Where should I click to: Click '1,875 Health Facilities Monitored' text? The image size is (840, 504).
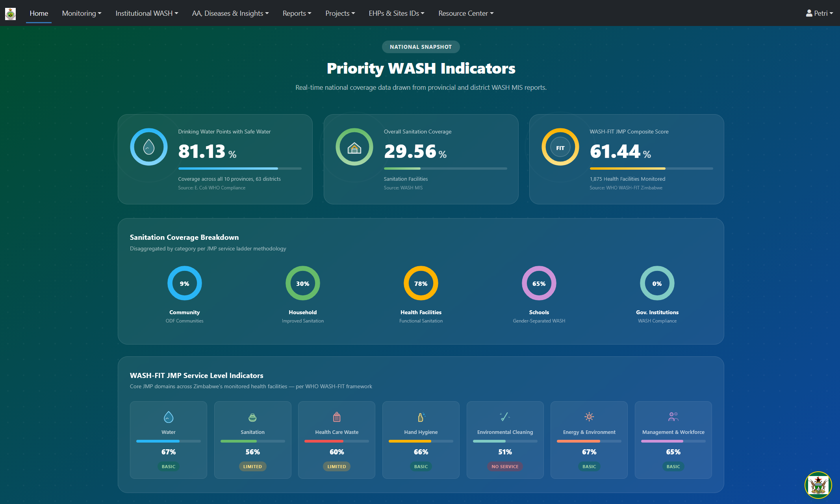627,179
